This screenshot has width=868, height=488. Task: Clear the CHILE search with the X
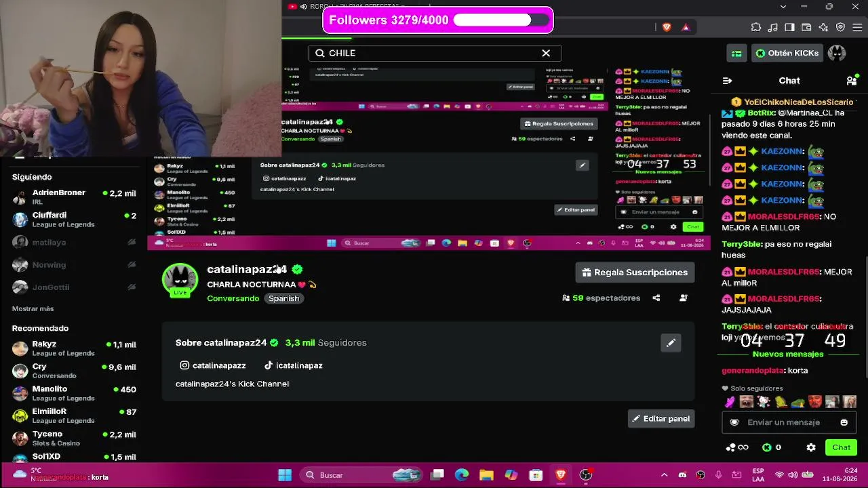pos(546,53)
